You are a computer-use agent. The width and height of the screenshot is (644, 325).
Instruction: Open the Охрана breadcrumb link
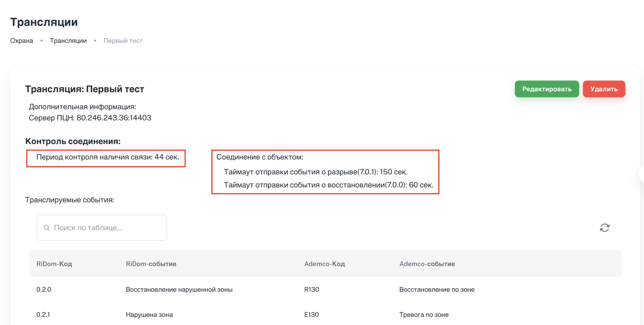[x=21, y=41]
